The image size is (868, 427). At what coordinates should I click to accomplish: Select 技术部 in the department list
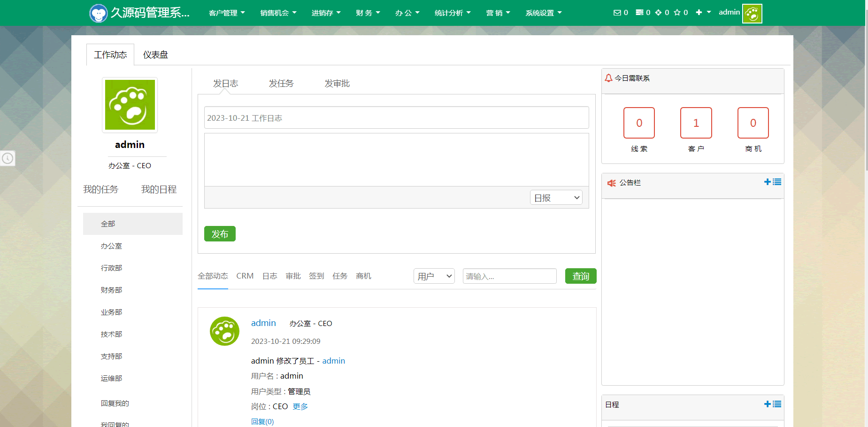(x=111, y=334)
